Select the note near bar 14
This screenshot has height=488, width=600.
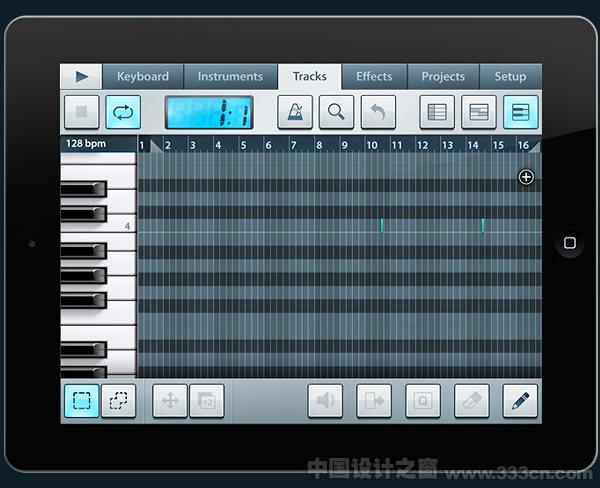(483, 225)
